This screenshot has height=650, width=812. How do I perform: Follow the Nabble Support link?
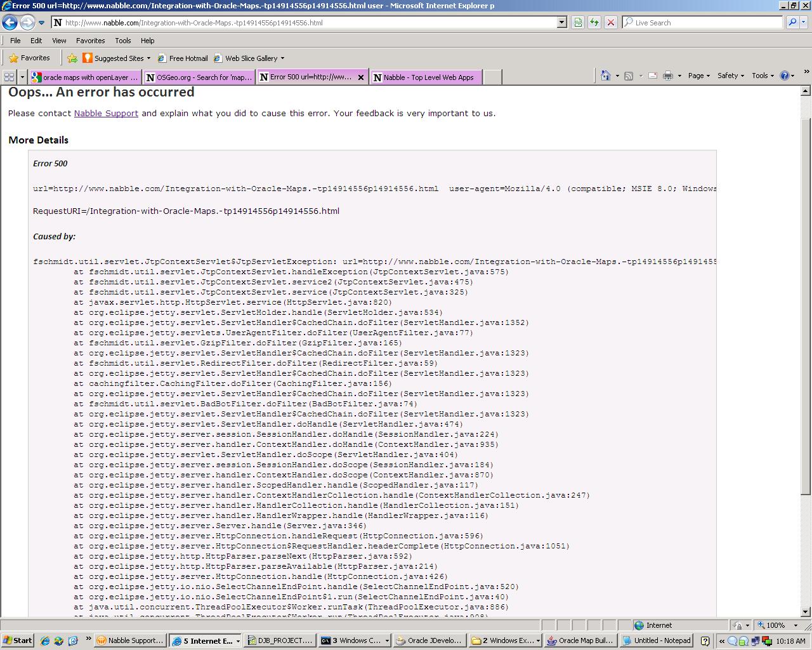(106, 113)
